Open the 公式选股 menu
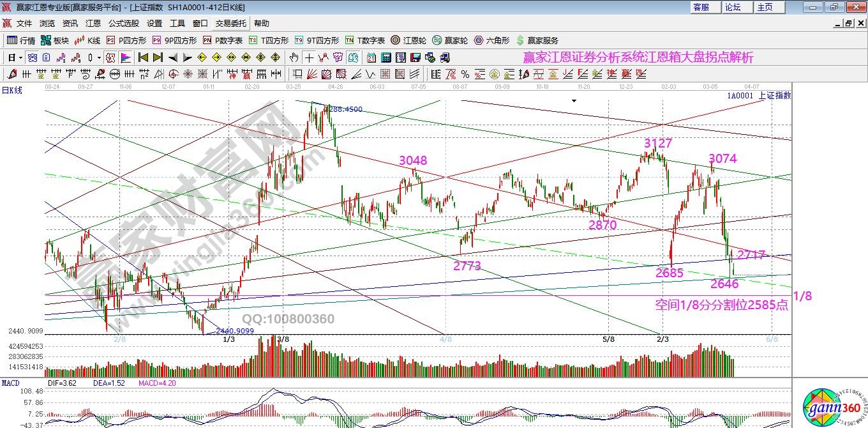Viewport: 868px width, 428px height. click(x=123, y=24)
